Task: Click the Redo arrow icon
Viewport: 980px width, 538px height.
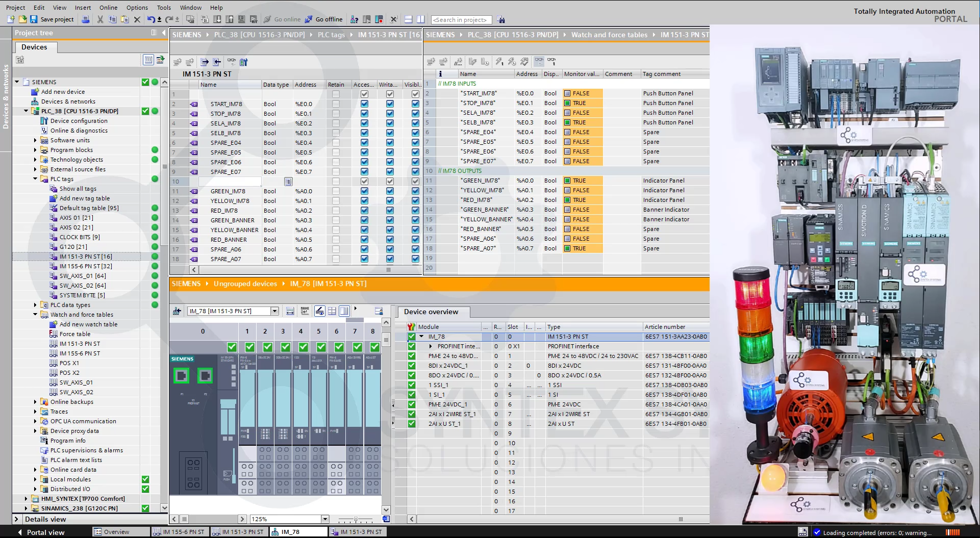Action: click(x=168, y=19)
